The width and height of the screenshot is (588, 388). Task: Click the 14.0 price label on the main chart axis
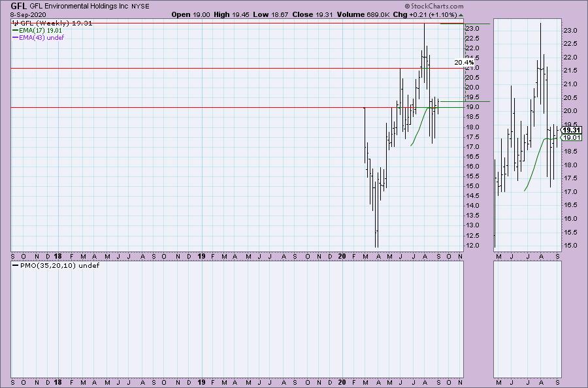tap(472, 206)
